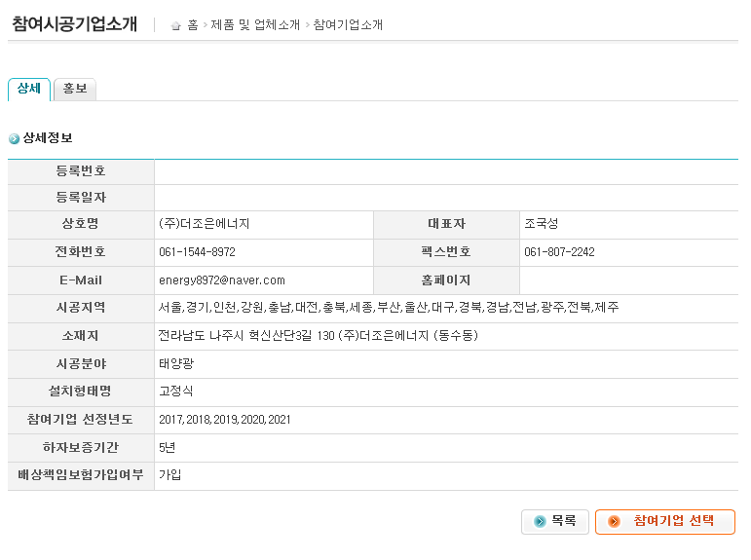Open 제품 및 업체소개 breadcrumb link
The image size is (751, 560).
pyautogui.click(x=255, y=25)
